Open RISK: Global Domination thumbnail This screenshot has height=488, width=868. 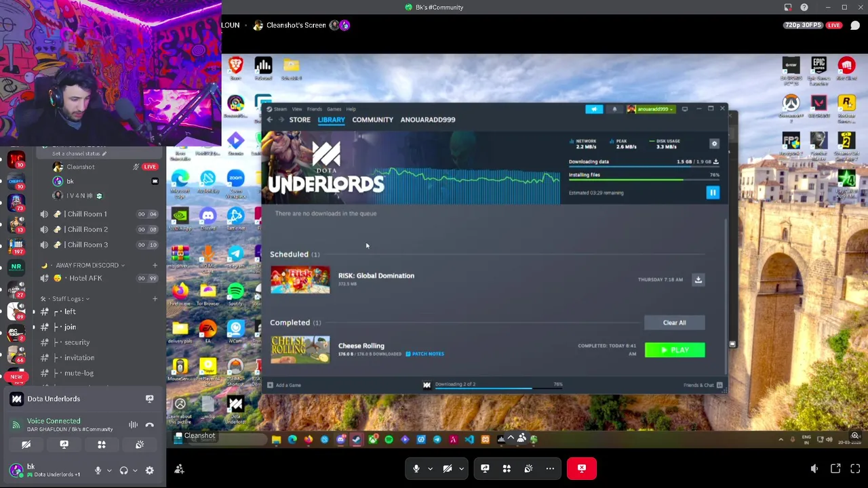pos(300,280)
